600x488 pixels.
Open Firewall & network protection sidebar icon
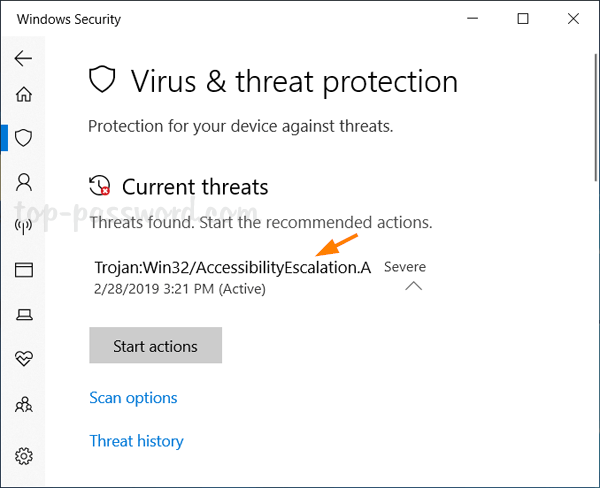24,226
